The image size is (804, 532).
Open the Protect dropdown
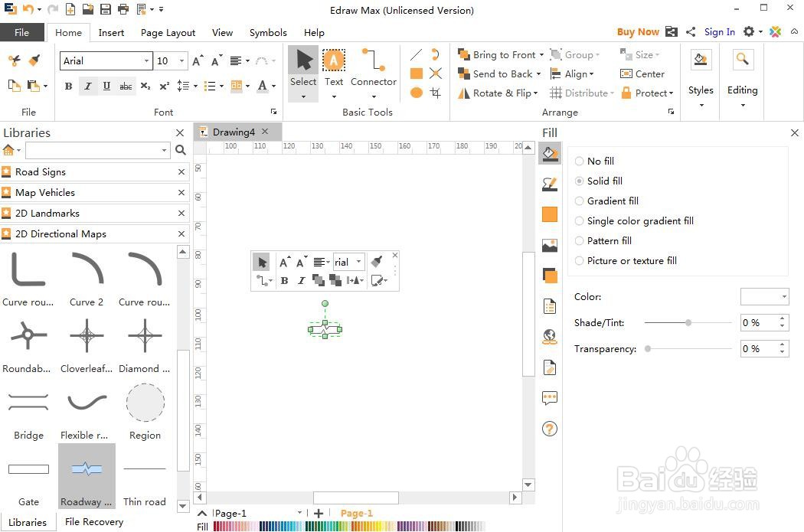click(646, 93)
